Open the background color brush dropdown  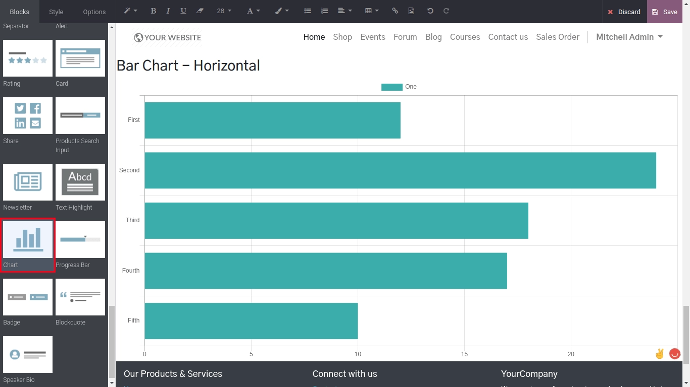point(282,11)
